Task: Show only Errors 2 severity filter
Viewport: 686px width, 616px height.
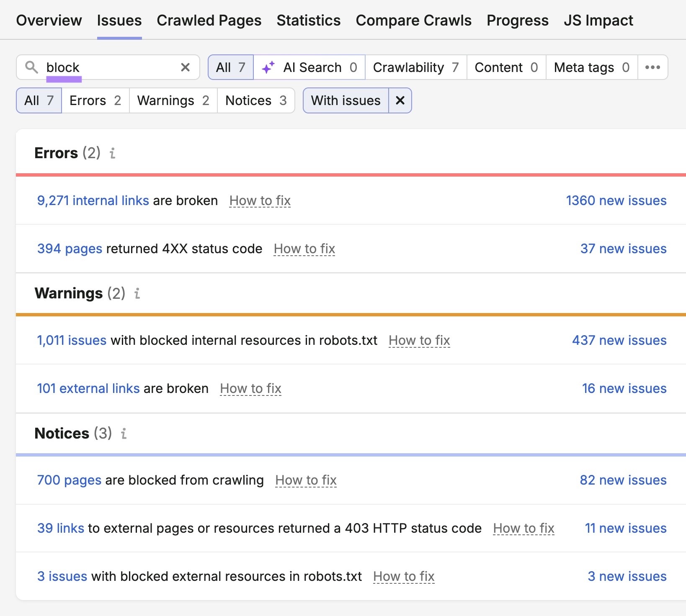Action: (95, 100)
